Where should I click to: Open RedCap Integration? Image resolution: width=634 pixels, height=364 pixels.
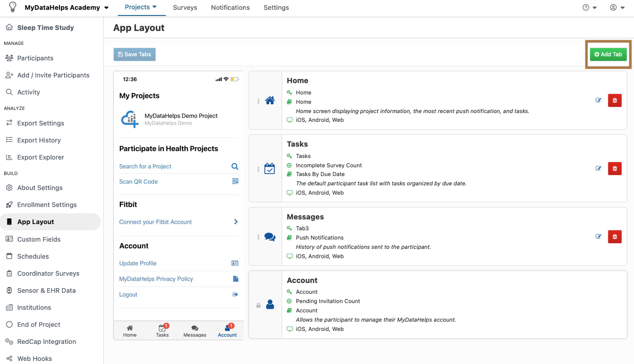tap(47, 341)
